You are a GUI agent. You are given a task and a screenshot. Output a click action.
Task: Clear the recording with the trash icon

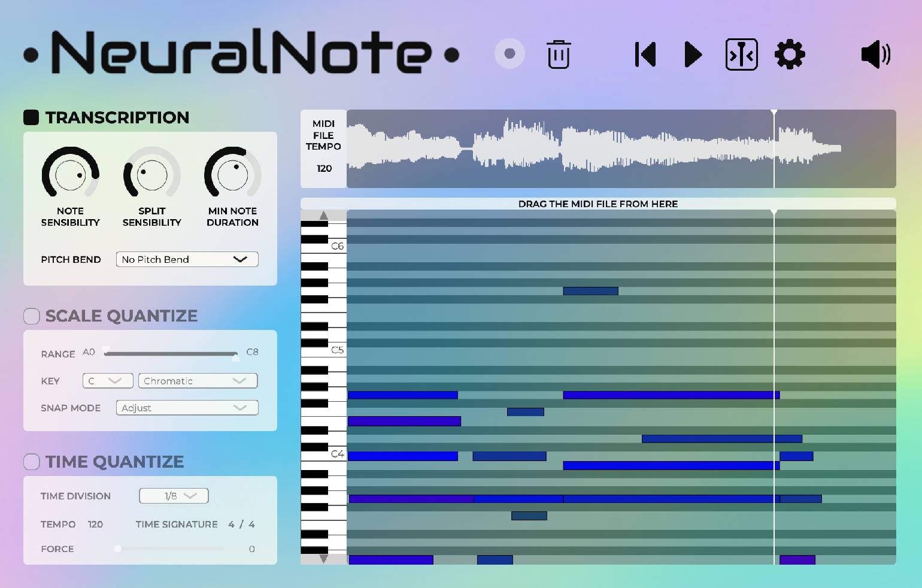[559, 54]
